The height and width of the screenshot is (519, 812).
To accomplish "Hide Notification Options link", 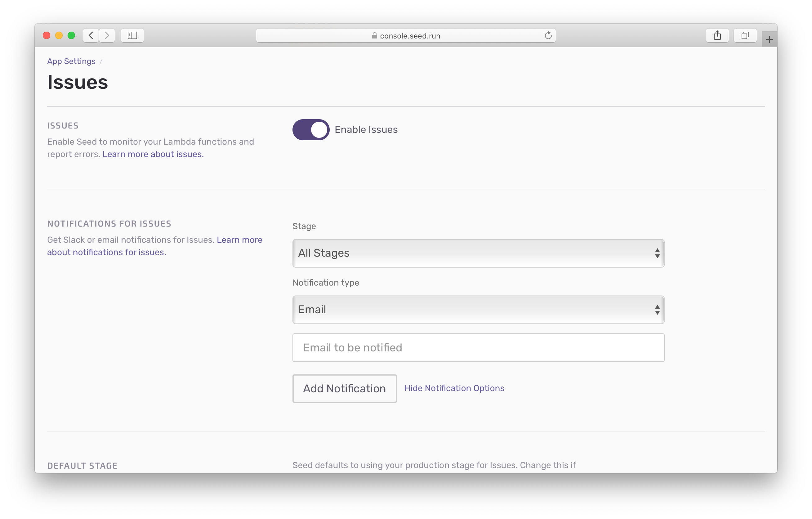I will (454, 388).
